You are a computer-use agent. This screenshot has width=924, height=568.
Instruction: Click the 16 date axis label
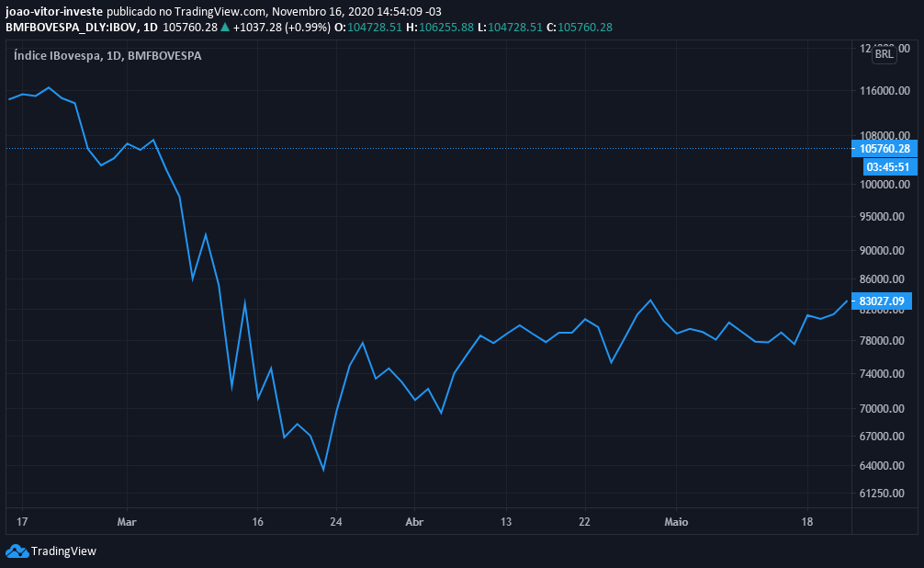257,522
